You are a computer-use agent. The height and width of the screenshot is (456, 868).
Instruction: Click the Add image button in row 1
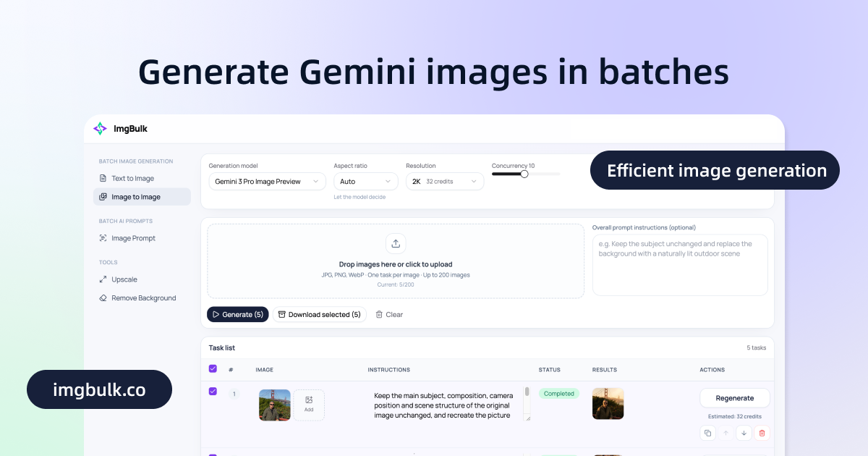point(309,405)
